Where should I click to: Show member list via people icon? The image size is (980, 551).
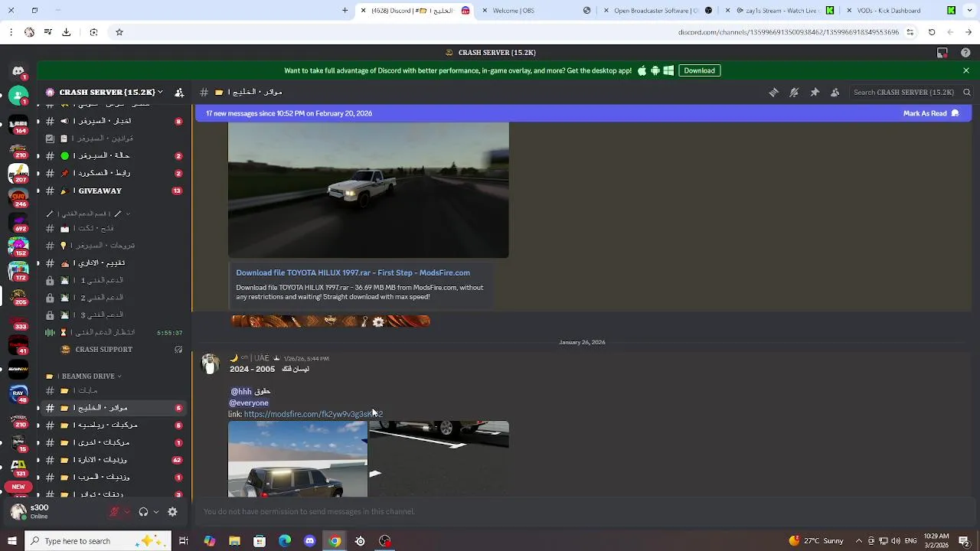tap(835, 92)
